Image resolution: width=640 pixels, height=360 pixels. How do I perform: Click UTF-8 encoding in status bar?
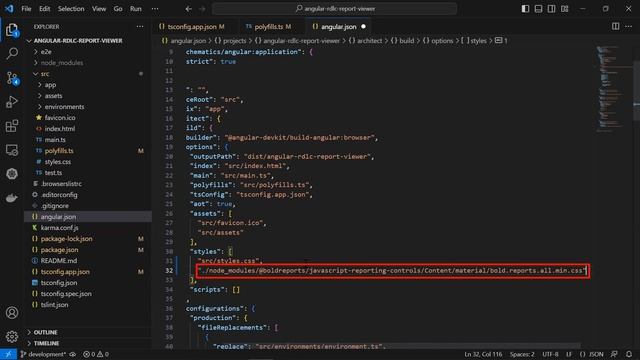click(550, 354)
